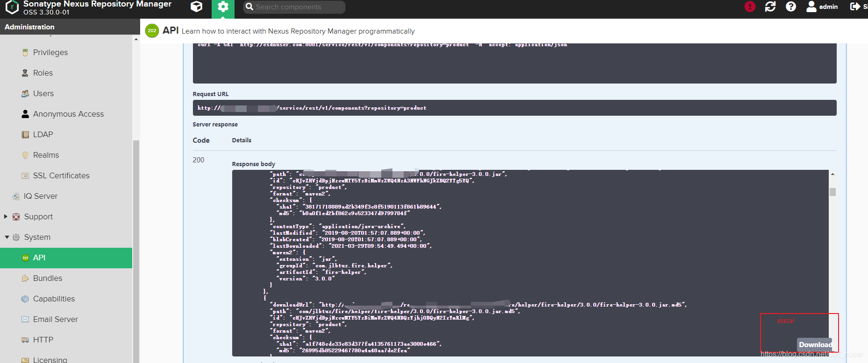Click the Server response heading
The height and width of the screenshot is (363, 868).
pos(215,125)
